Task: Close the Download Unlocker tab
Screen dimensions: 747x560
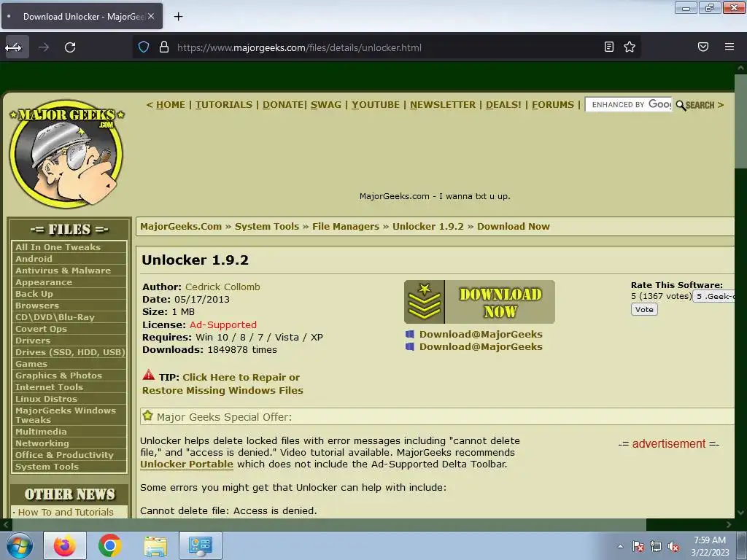Action: [x=150, y=16]
